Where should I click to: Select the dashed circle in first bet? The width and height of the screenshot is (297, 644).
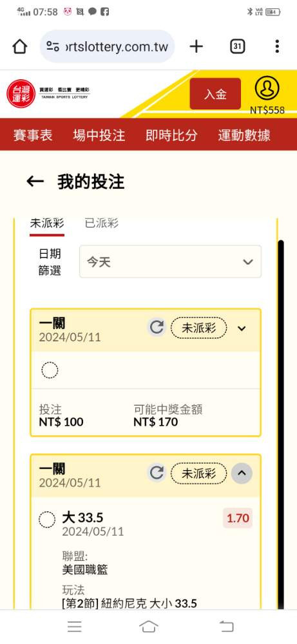tap(50, 370)
